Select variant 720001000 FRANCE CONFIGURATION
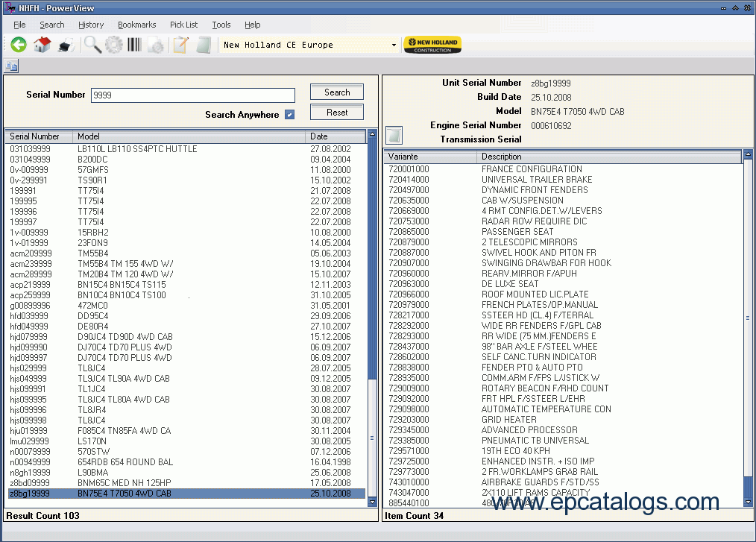 tap(563, 169)
